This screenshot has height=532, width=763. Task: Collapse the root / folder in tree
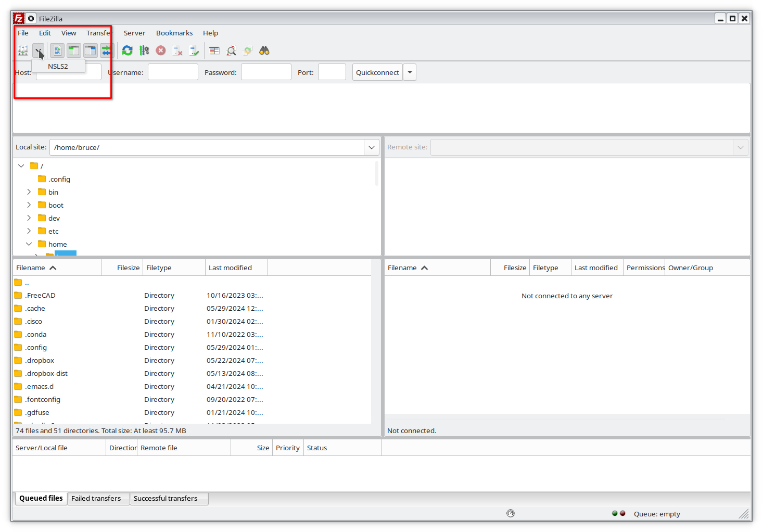[21, 166]
